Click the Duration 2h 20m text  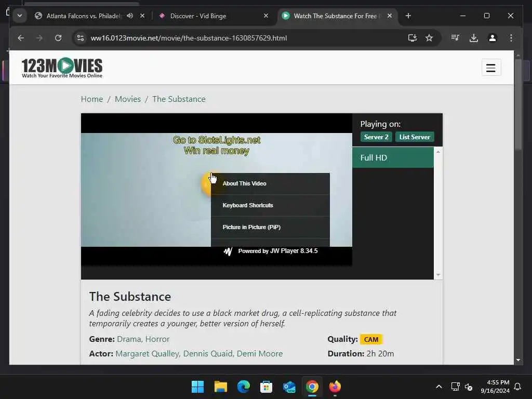(361, 353)
